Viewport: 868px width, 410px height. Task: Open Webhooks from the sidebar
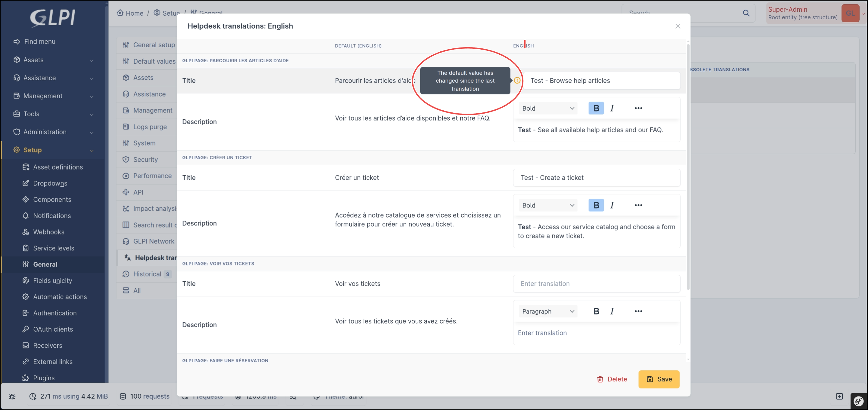coord(48,232)
